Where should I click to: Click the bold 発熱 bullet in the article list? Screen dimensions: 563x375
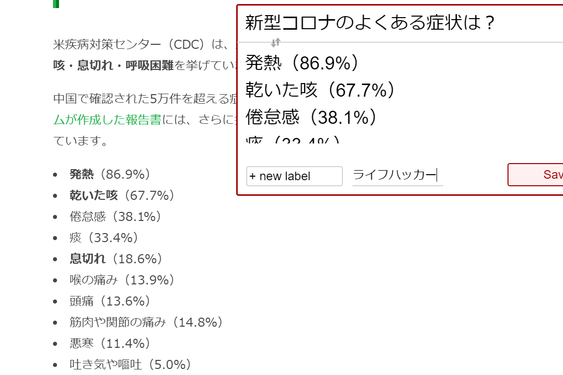pos(82,174)
